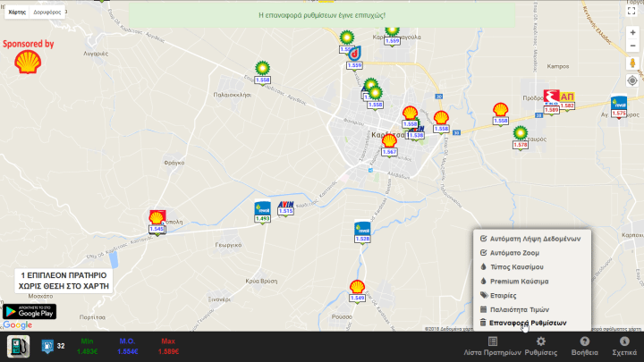Screen dimensions: 644x362
Task: Open the Λίστα Πρατηρίων station list
Action: point(493,347)
